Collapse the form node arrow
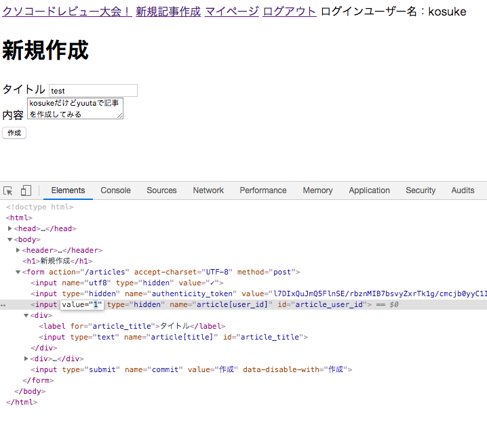 pos(18,272)
